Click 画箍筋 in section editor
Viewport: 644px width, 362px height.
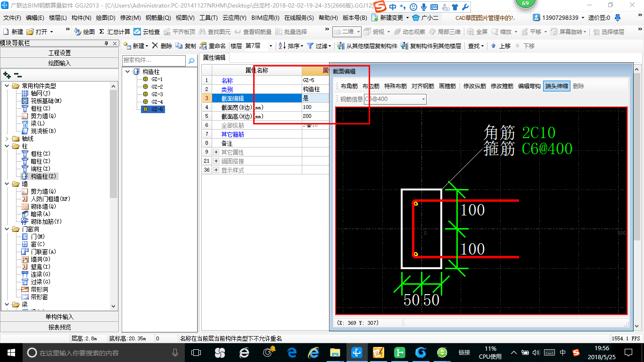[447, 86]
